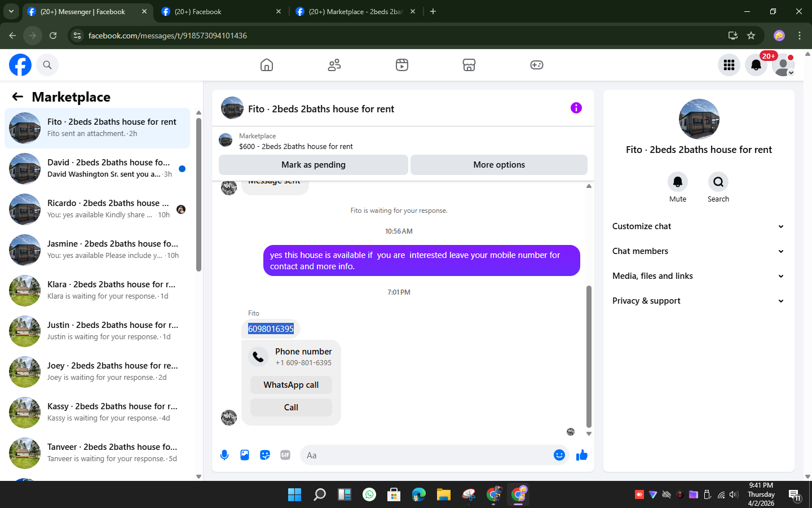Open File Explorer from the taskbar
This screenshot has height=508, width=812.
(x=444, y=494)
